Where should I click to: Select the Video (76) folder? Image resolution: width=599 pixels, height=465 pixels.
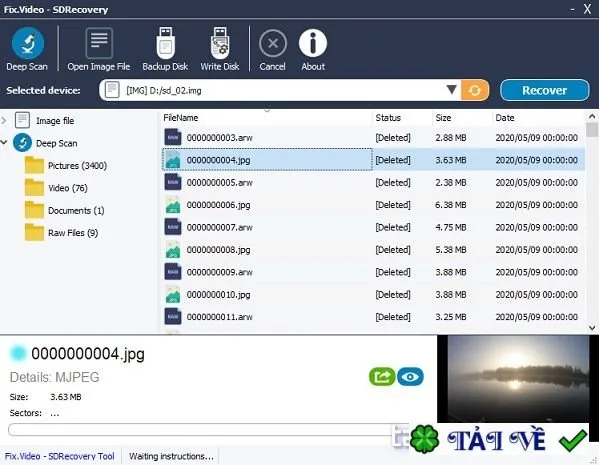click(x=56, y=188)
